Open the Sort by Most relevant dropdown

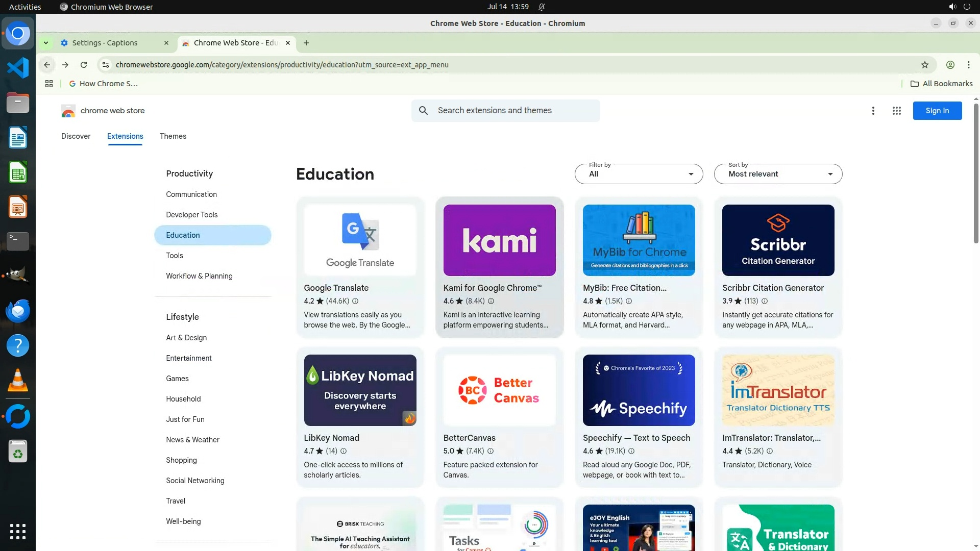[778, 174]
